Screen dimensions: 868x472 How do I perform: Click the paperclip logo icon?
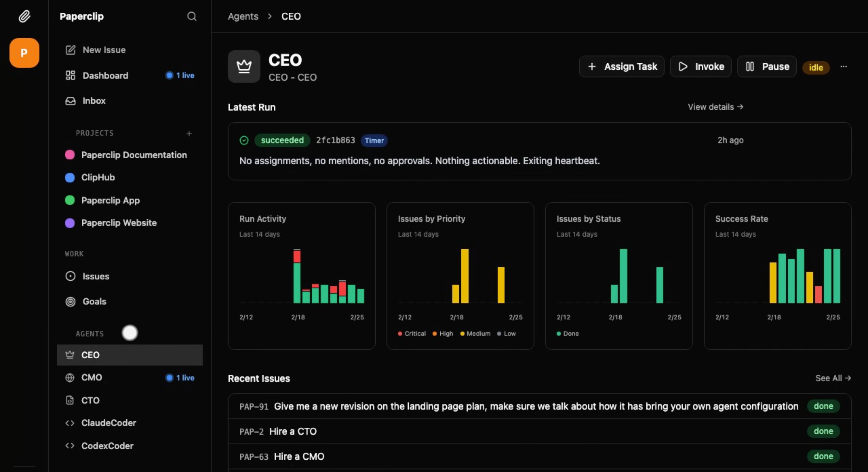click(24, 16)
